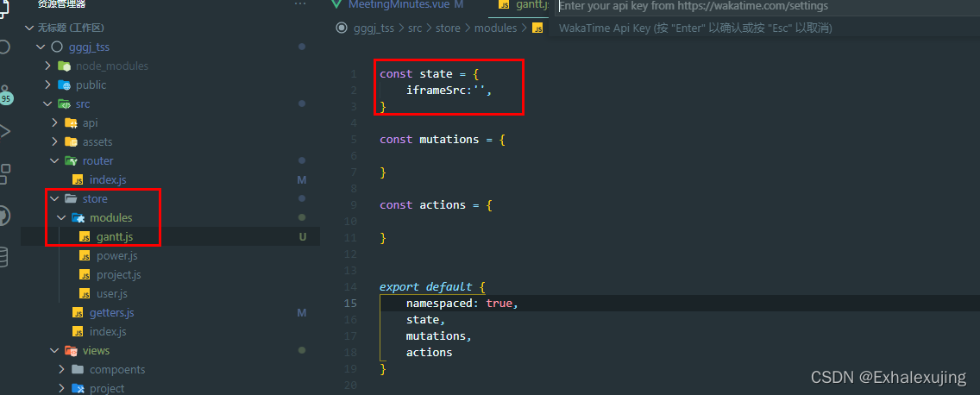Click modules in the breadcrumb path
The height and width of the screenshot is (395, 980).
[496, 28]
